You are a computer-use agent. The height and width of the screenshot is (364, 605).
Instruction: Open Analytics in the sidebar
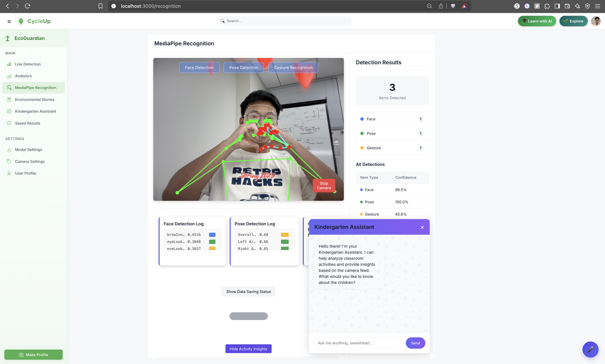pyautogui.click(x=23, y=76)
